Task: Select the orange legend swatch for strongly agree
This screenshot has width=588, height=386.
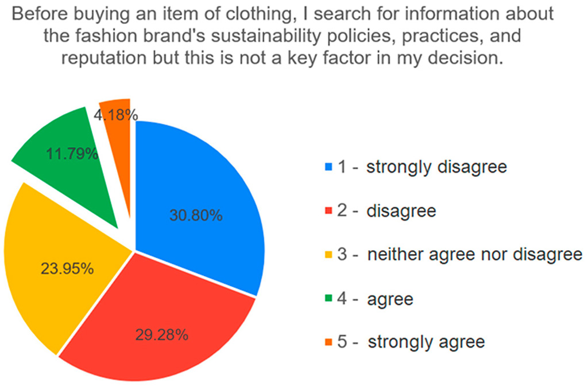Action: (328, 342)
